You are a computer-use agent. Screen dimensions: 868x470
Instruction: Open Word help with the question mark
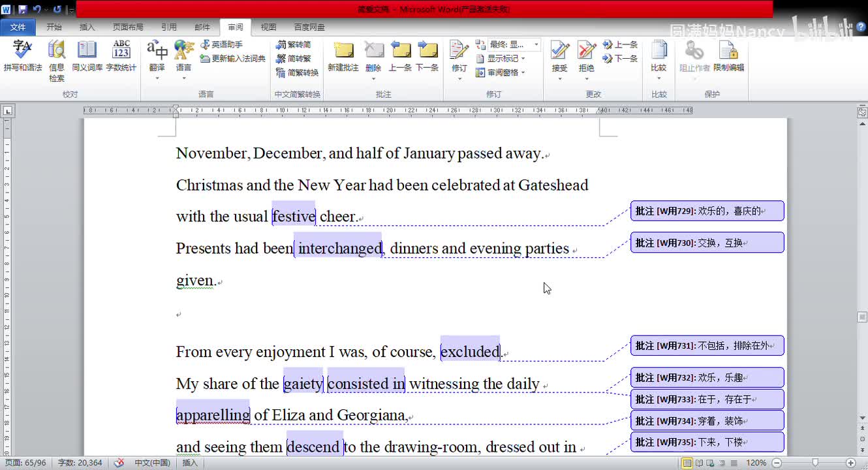point(861,27)
